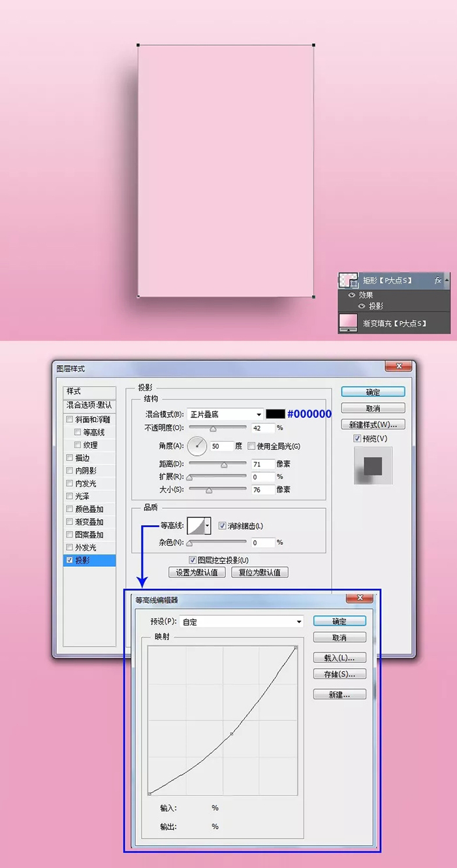The width and height of the screenshot is (457, 868).
Task: Enable 使用全局光 checkbox
Action: 251,446
